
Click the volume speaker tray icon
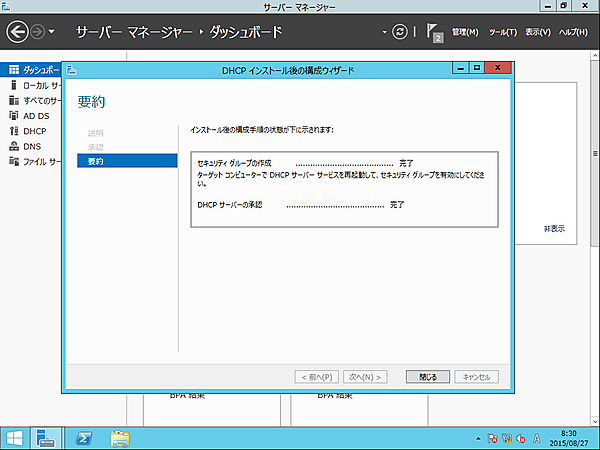(x=521, y=439)
